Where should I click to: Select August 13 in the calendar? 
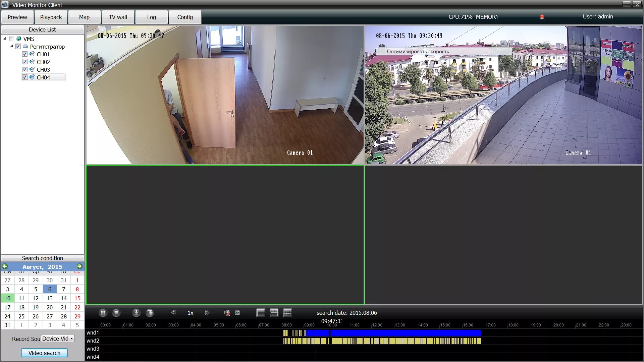[x=50, y=298]
